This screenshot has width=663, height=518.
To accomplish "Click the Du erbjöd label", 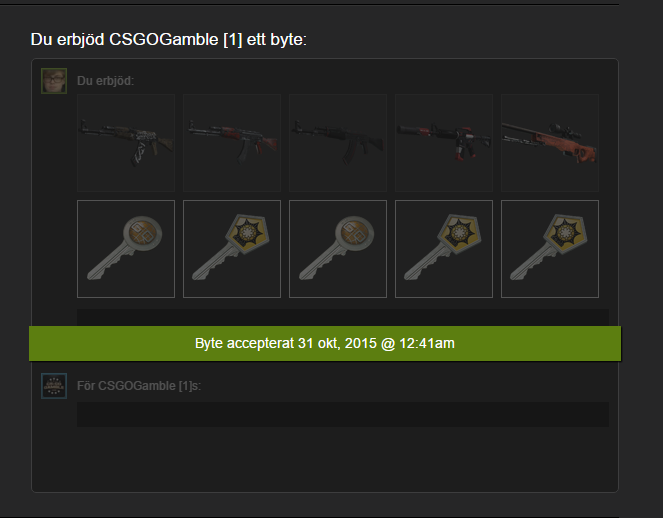I will [105, 81].
